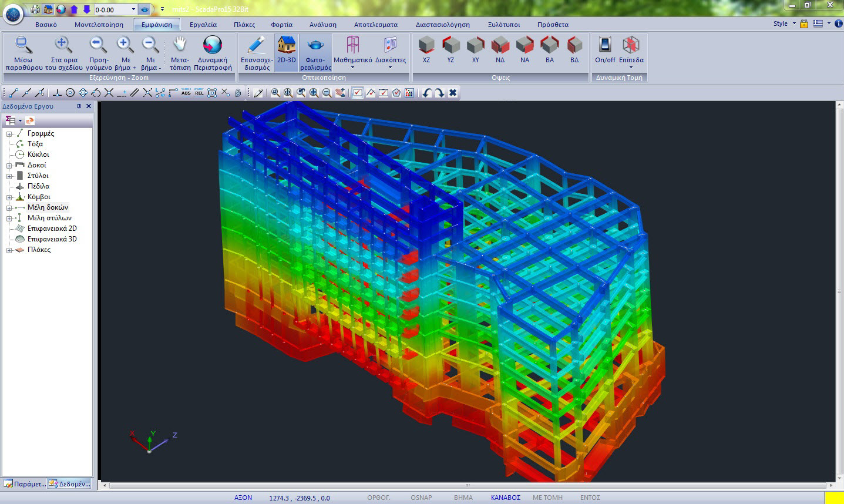The height and width of the screenshot is (504, 844).
Task: Click the Επανασχεδιασμός redraw pencil icon
Action: pos(256,45)
